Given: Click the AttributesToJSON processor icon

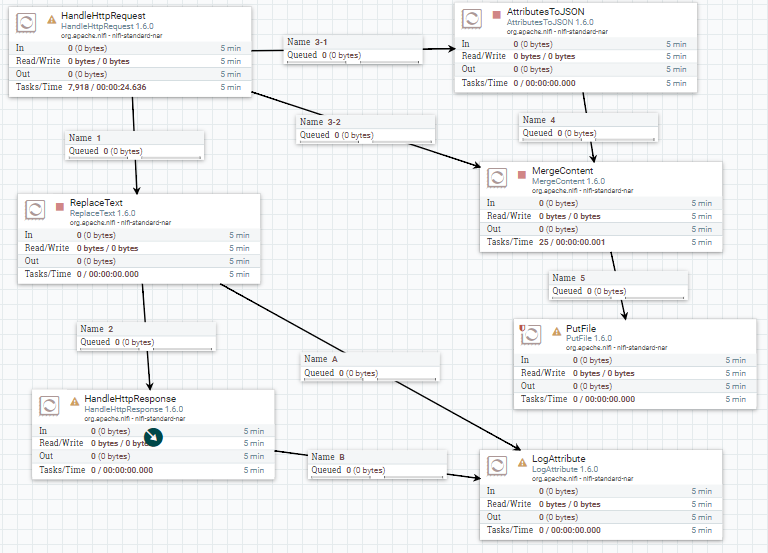Looking at the screenshot, I should (x=472, y=19).
